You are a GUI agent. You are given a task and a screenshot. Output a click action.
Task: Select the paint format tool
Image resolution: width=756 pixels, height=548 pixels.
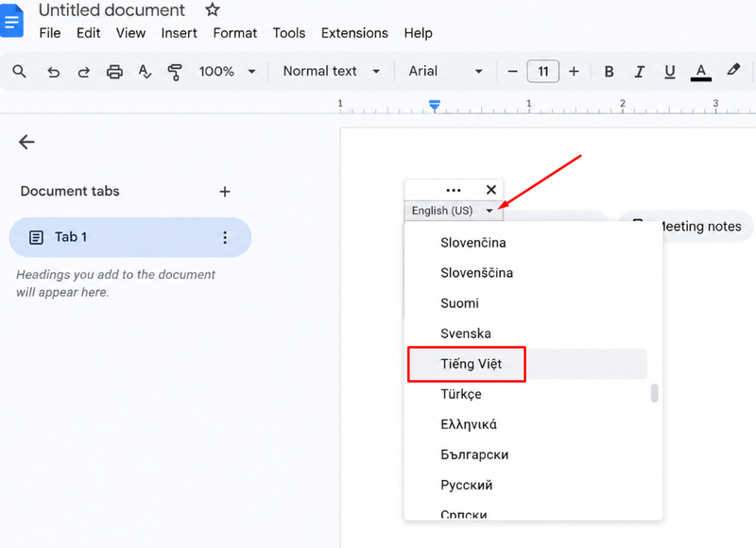(x=175, y=72)
